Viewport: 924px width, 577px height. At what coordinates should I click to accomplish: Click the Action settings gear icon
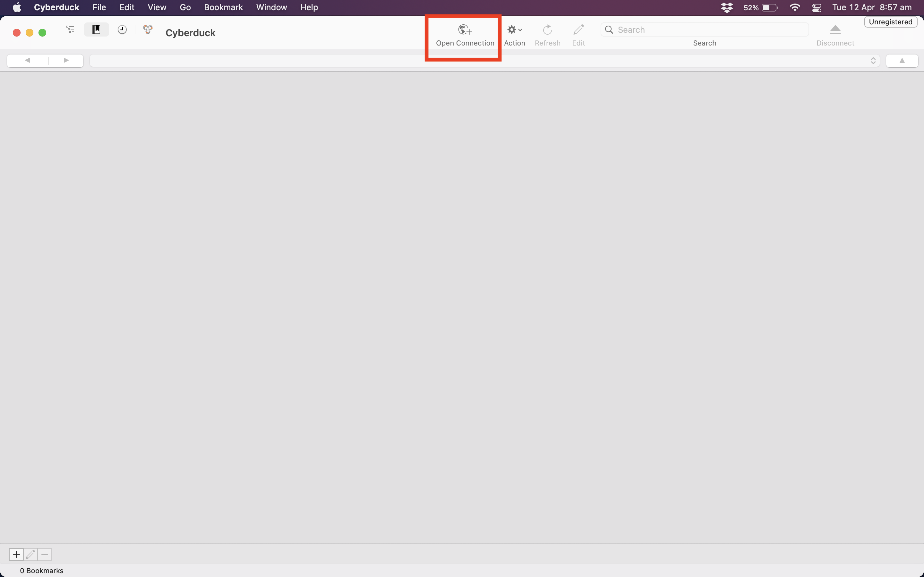click(512, 29)
